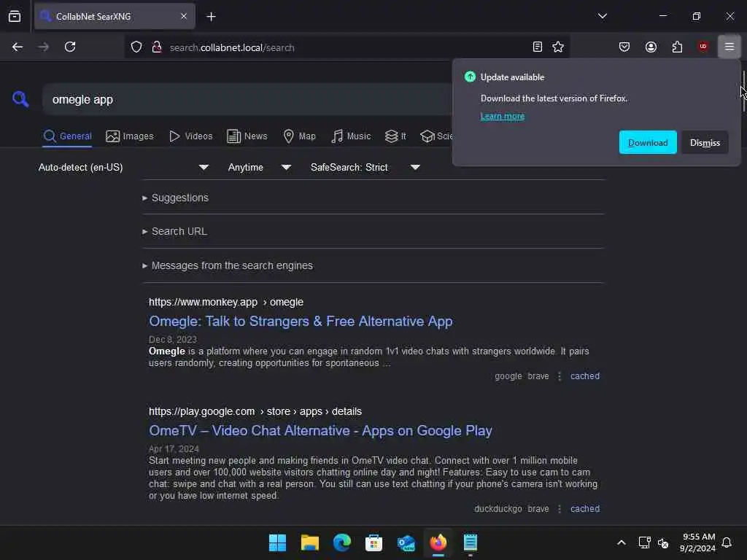This screenshot has height=560, width=747.
Task: Click the omegle app search field
Action: click(248, 99)
